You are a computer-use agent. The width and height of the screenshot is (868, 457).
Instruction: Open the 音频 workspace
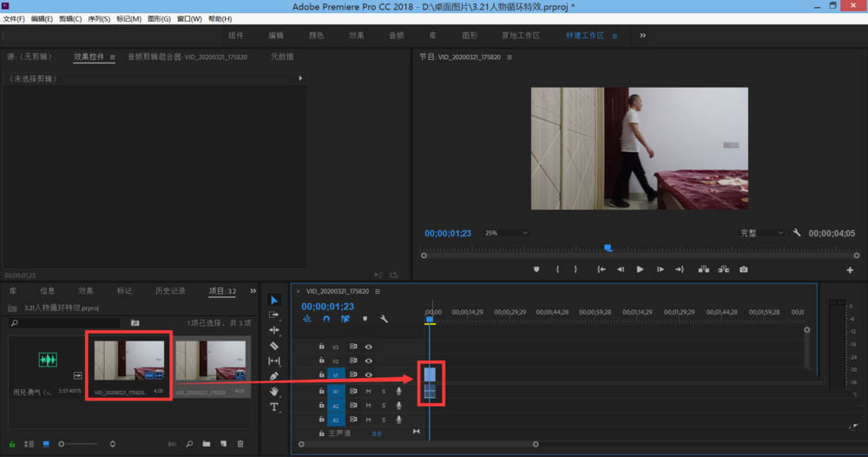pyautogui.click(x=396, y=36)
